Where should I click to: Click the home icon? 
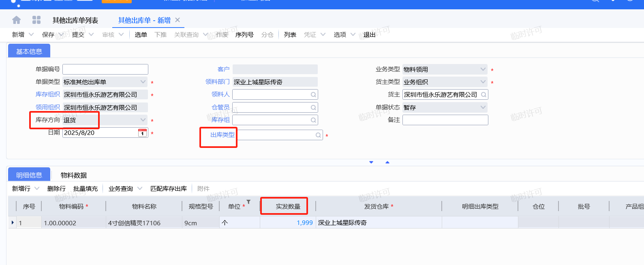click(x=16, y=20)
